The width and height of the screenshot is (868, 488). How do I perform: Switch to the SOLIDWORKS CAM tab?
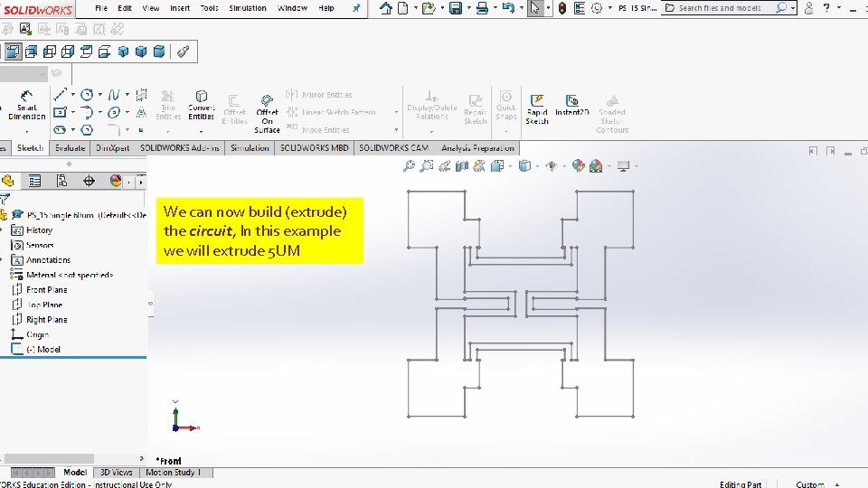coord(393,148)
